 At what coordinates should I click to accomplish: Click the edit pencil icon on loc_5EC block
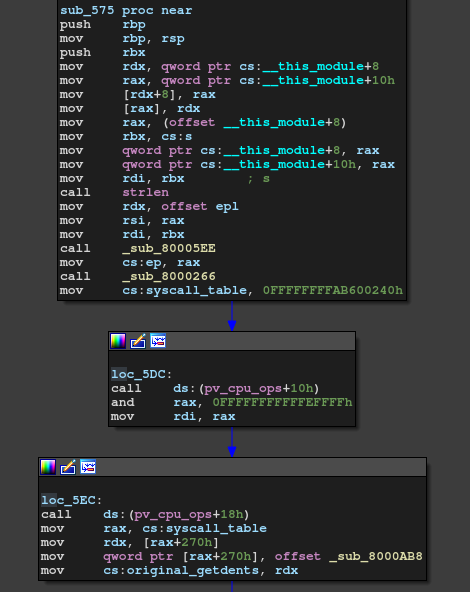pyautogui.click(x=68, y=467)
